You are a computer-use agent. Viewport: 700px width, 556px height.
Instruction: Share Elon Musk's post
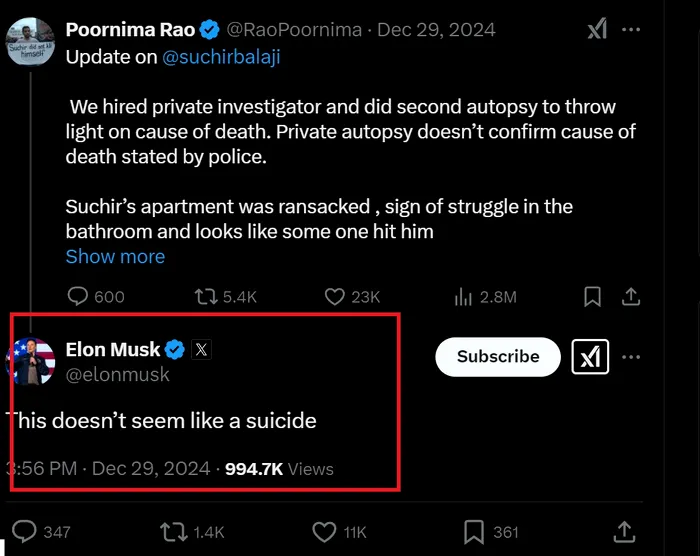pos(624,531)
